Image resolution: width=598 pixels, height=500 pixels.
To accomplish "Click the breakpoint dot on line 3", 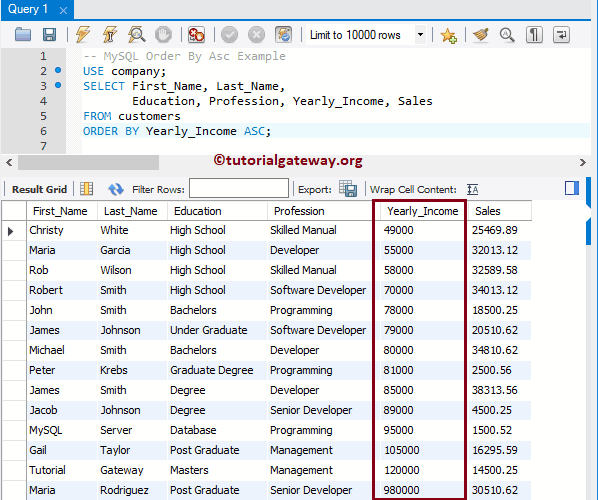I will tap(58, 85).
